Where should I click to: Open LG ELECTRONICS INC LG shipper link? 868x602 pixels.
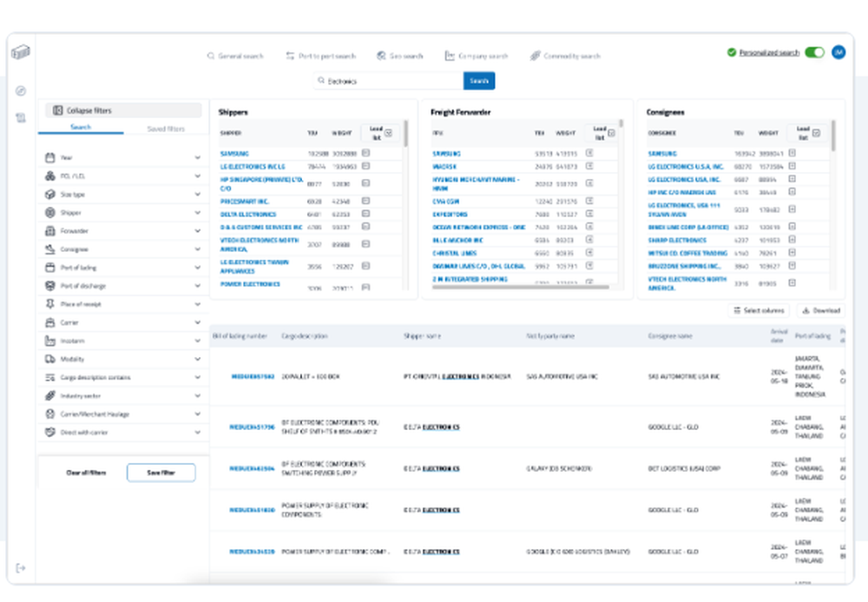tap(253, 166)
